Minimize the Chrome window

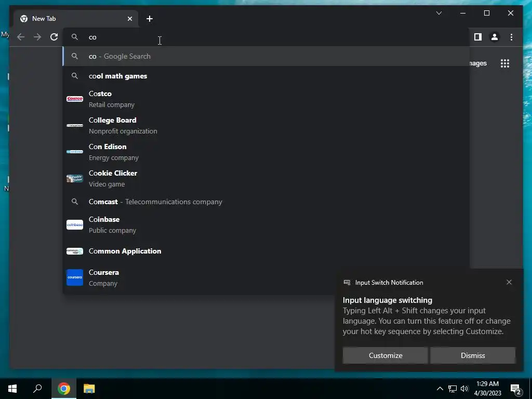coord(463,13)
